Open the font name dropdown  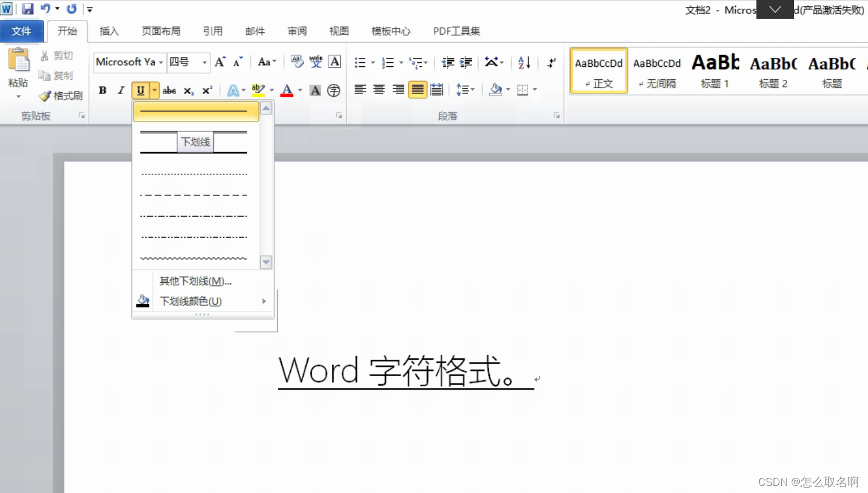pos(161,62)
